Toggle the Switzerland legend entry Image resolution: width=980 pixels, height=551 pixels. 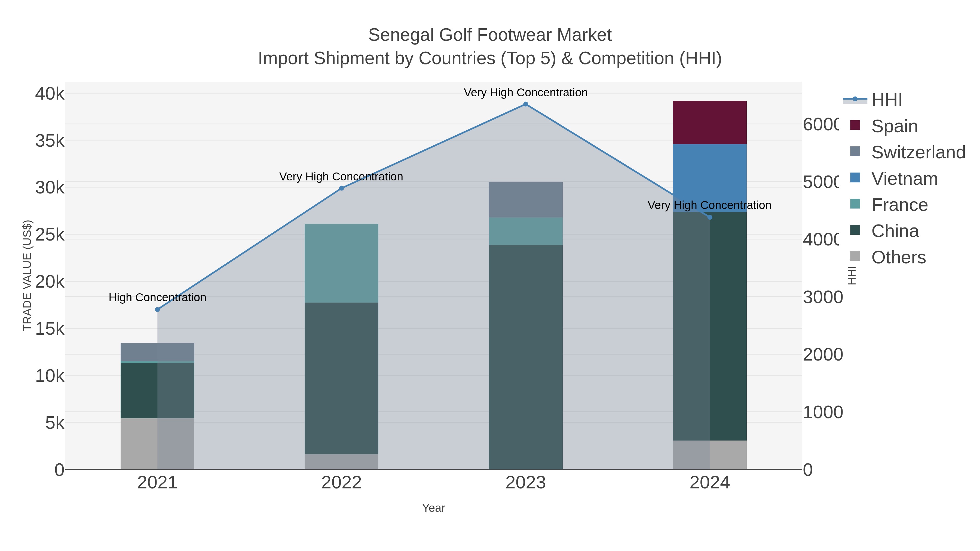click(x=908, y=152)
